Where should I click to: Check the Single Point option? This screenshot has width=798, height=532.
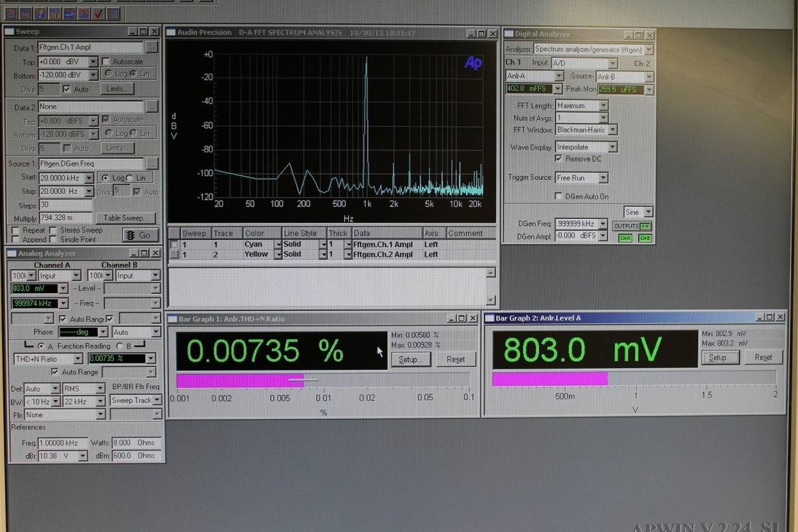pyautogui.click(x=53, y=239)
